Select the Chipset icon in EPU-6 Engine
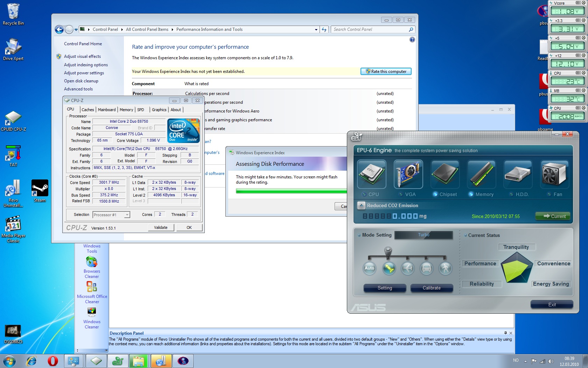The width and height of the screenshot is (588, 368). click(445, 174)
